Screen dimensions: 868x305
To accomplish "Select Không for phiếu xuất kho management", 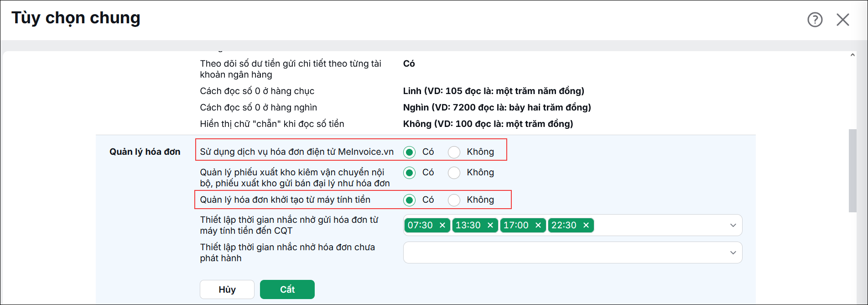I will click(454, 173).
